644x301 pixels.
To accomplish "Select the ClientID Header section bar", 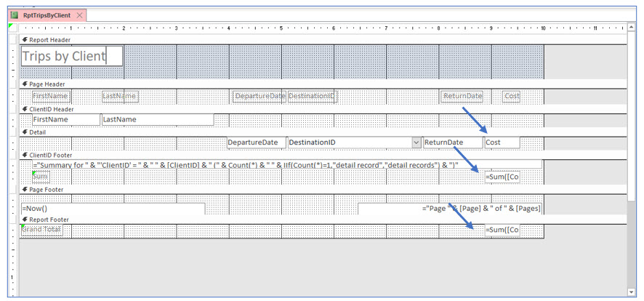I will click(x=323, y=110).
